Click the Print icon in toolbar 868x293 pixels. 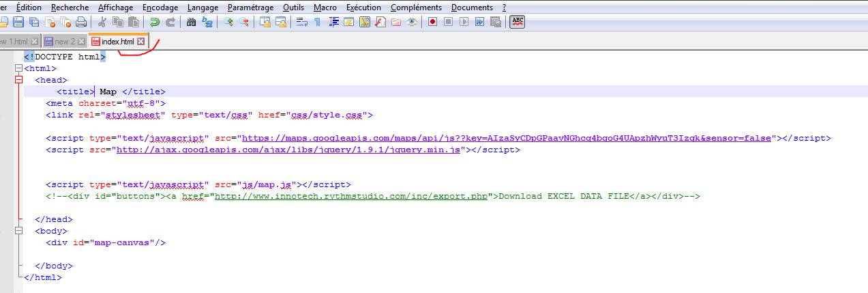coord(81,23)
